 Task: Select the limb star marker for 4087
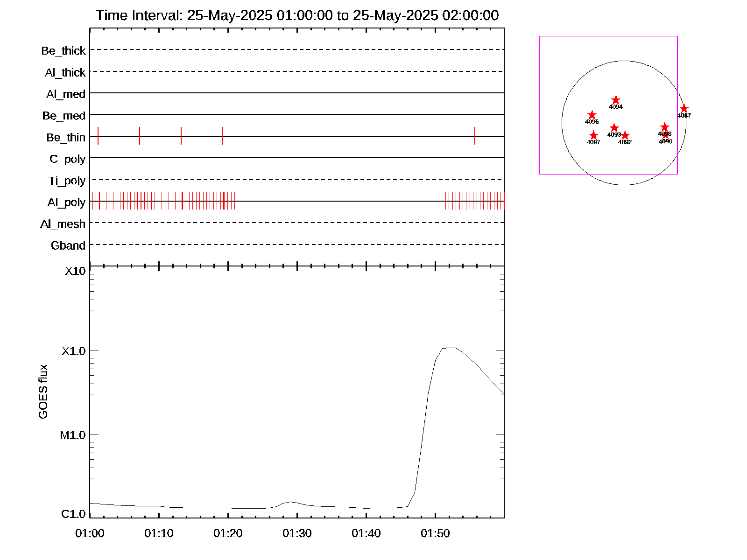tap(684, 109)
